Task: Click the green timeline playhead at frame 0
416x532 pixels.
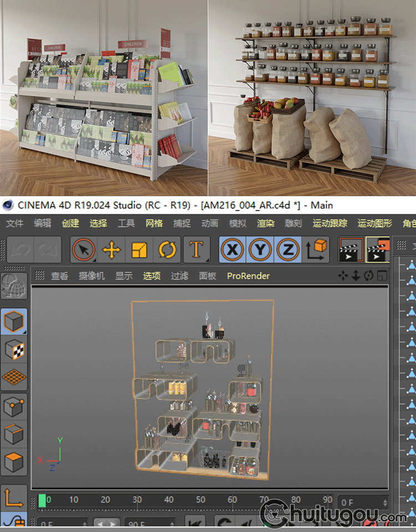Action: click(x=42, y=501)
